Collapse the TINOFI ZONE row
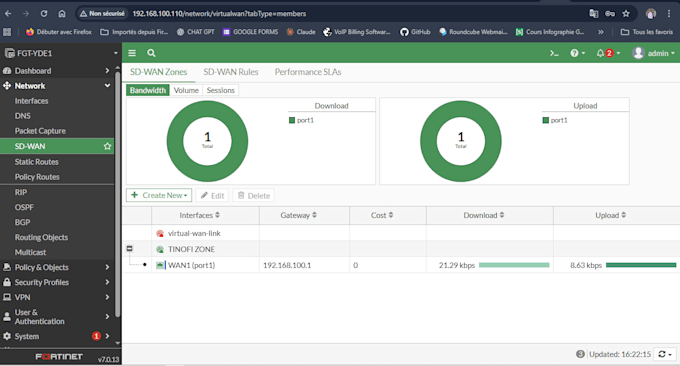This screenshot has width=680, height=366. click(129, 248)
